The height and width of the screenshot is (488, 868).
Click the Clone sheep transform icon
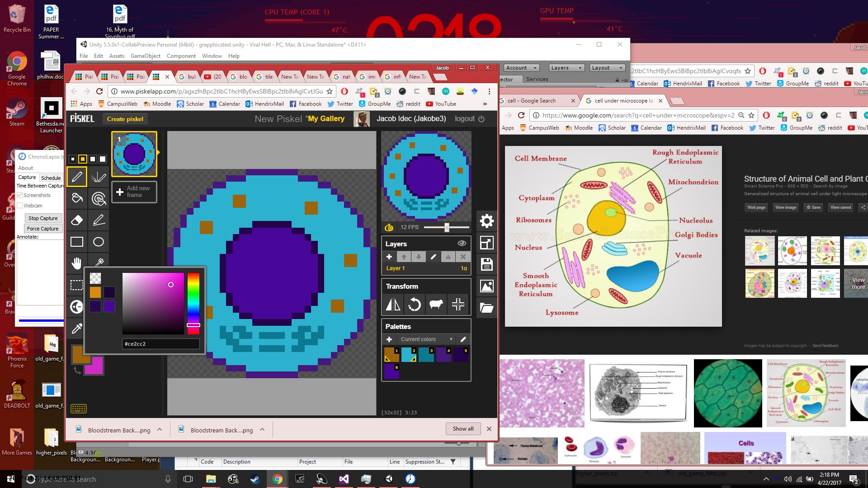436,304
